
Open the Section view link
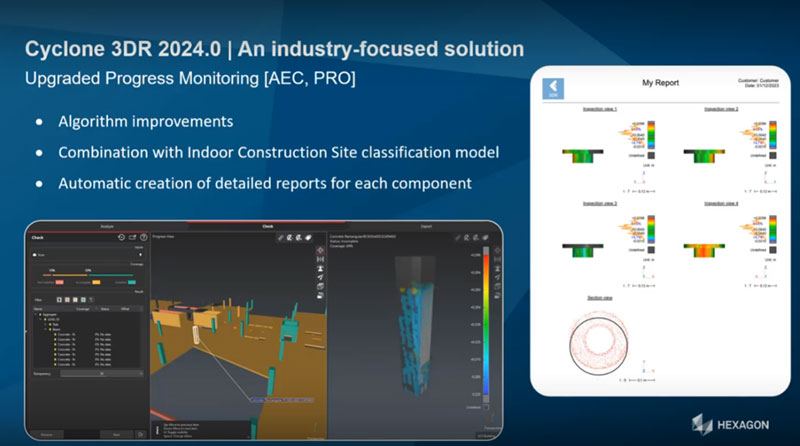click(x=599, y=298)
